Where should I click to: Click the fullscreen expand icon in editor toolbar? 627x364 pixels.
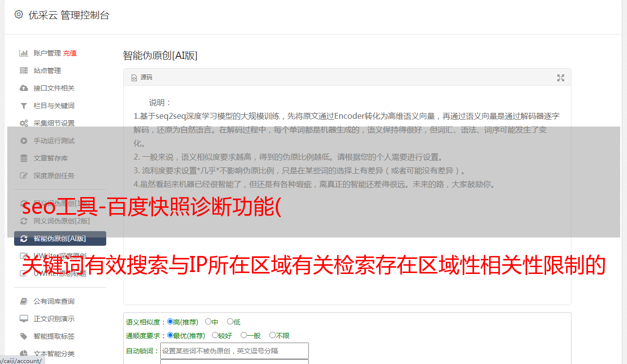coord(561,78)
